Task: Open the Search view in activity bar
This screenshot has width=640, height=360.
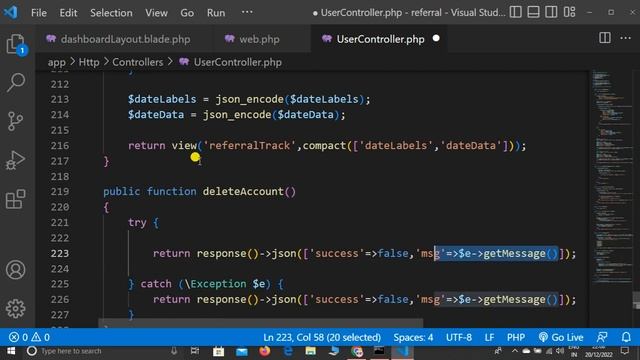Action: click(x=16, y=82)
